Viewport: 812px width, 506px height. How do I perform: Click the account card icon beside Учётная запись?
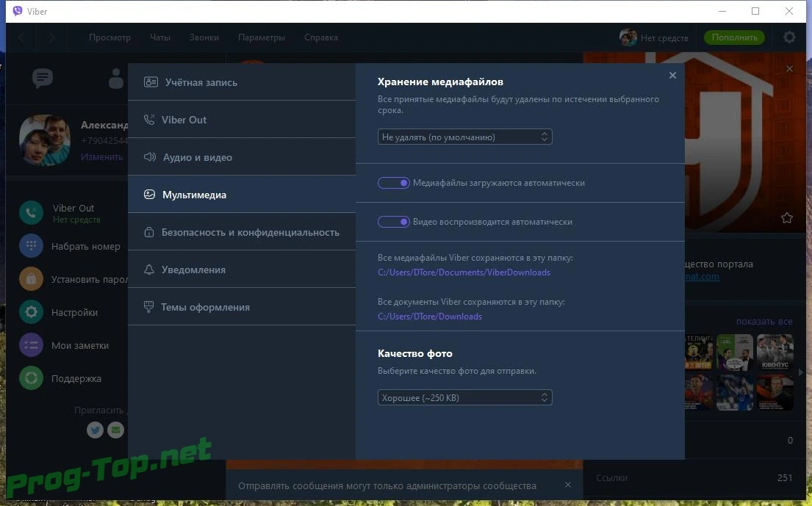coord(151,82)
